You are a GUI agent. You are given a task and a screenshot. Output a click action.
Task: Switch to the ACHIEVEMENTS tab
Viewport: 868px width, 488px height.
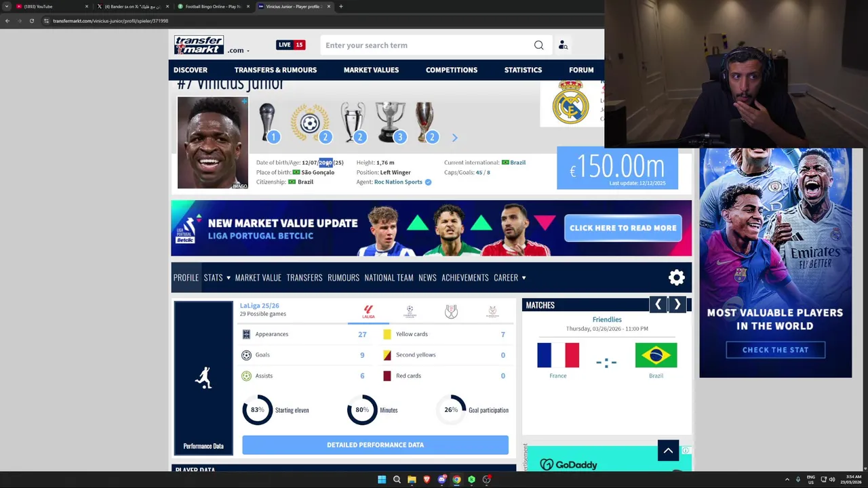click(465, 277)
